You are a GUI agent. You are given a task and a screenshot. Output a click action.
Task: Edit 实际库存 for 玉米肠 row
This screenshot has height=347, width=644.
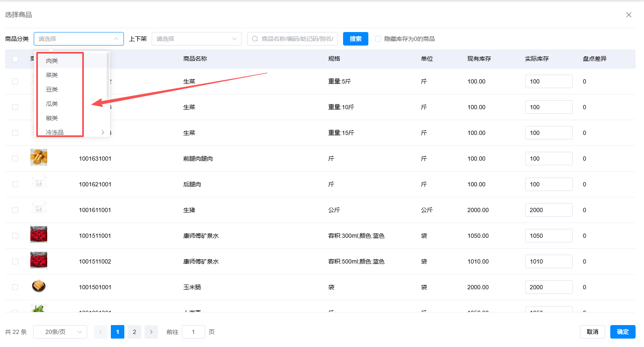[x=549, y=287]
